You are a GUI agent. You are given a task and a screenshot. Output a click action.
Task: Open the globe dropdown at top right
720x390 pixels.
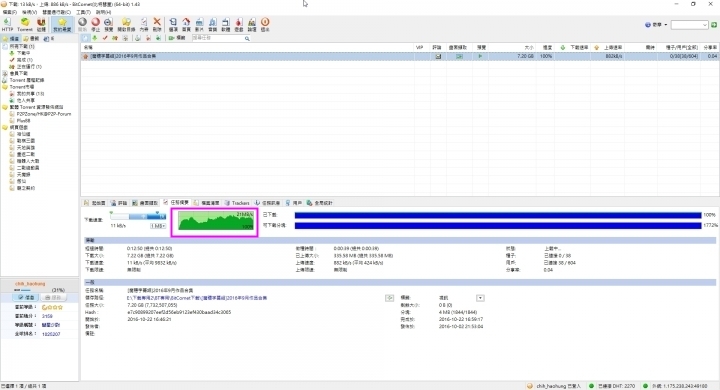point(656,25)
